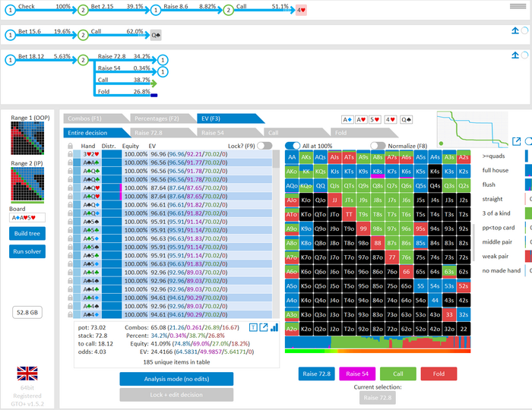
Task: Click the hamburger lines icon at top right
Action: 518,7
